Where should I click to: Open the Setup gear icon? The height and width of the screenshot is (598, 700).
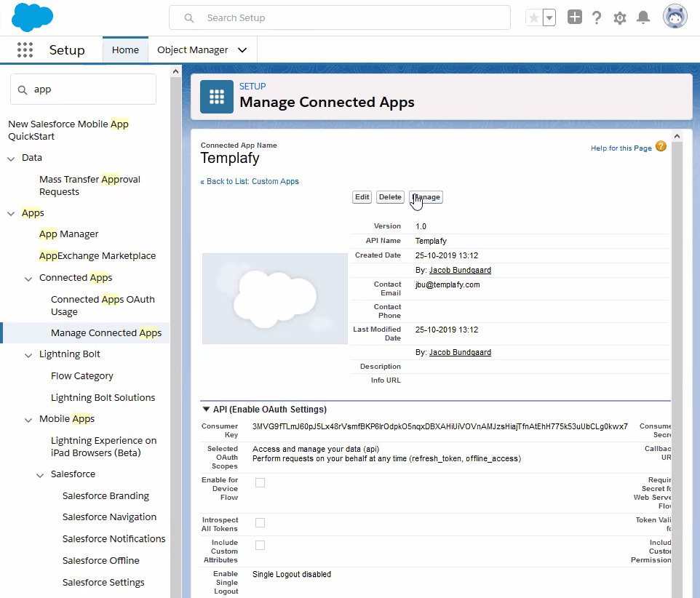620,18
